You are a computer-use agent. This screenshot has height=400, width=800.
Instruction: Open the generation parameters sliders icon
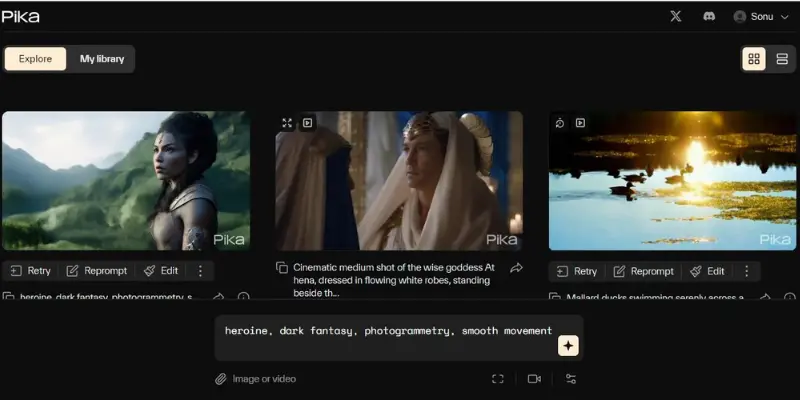click(x=571, y=379)
